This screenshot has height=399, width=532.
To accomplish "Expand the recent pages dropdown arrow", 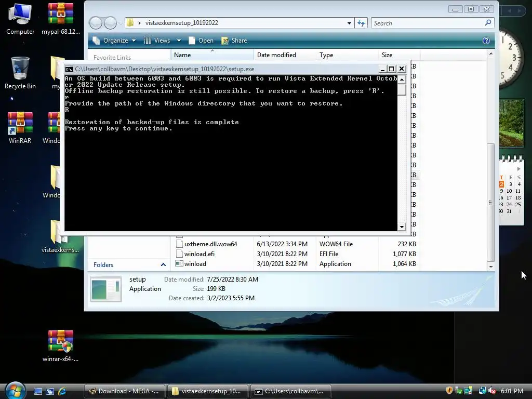I will (x=121, y=23).
